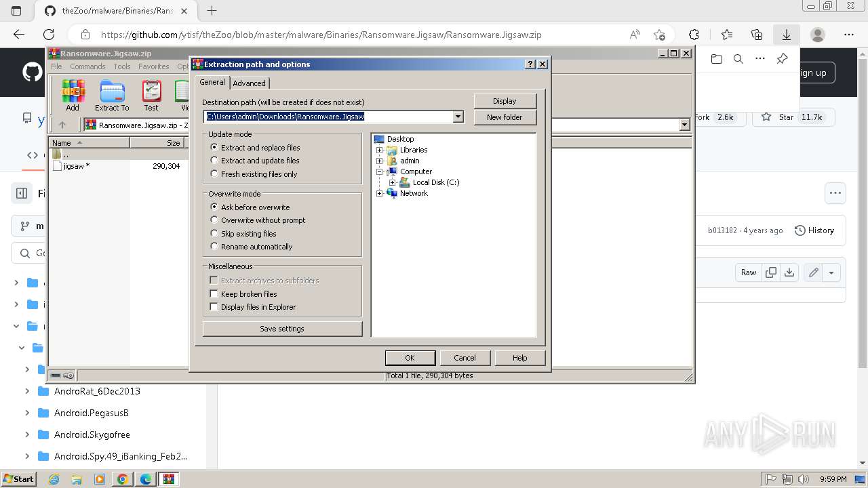Screen dimensions: 868x488
Task: Switch to the Advanced tab
Action: [x=250, y=83]
